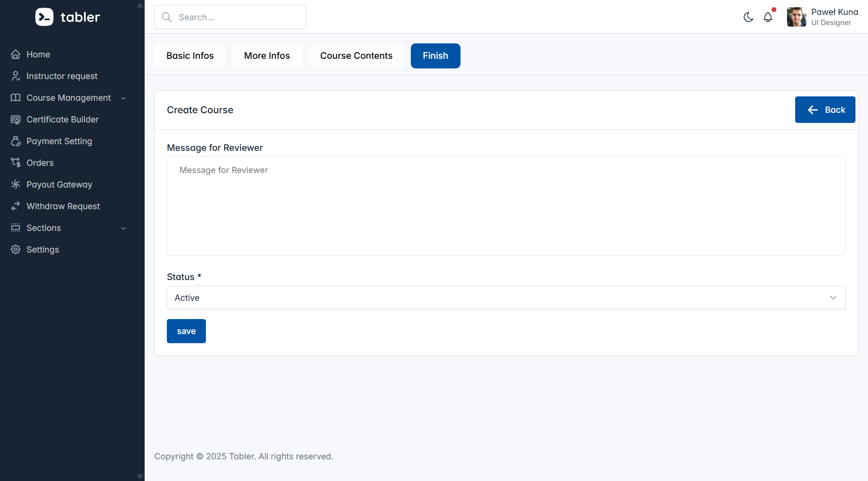Switch to the Course Contents tab

[x=356, y=56]
